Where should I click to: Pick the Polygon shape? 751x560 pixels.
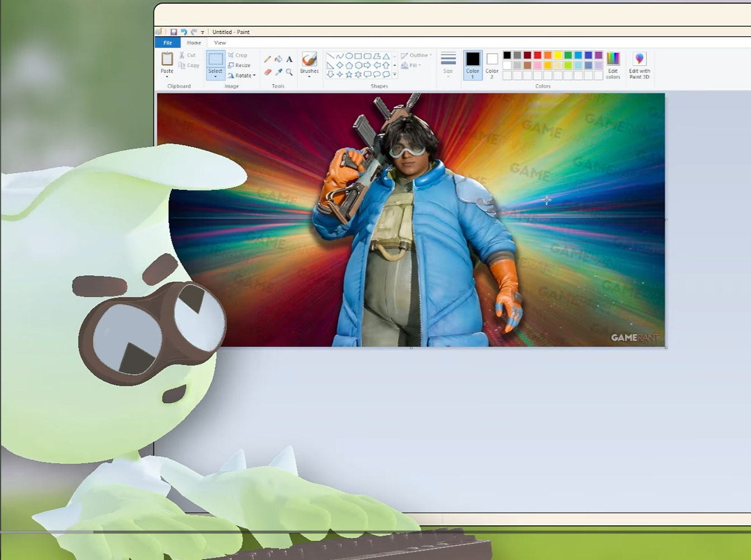(x=377, y=56)
